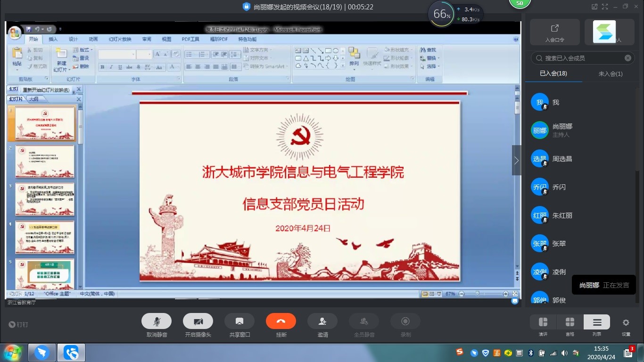Click the Grow Font icon
Viewport: 644px width, 362px height.
coord(157,54)
